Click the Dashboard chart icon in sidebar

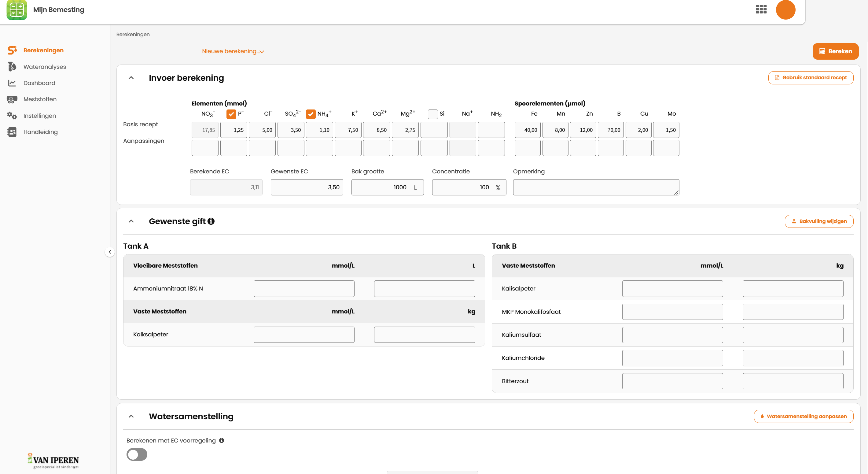[12, 83]
